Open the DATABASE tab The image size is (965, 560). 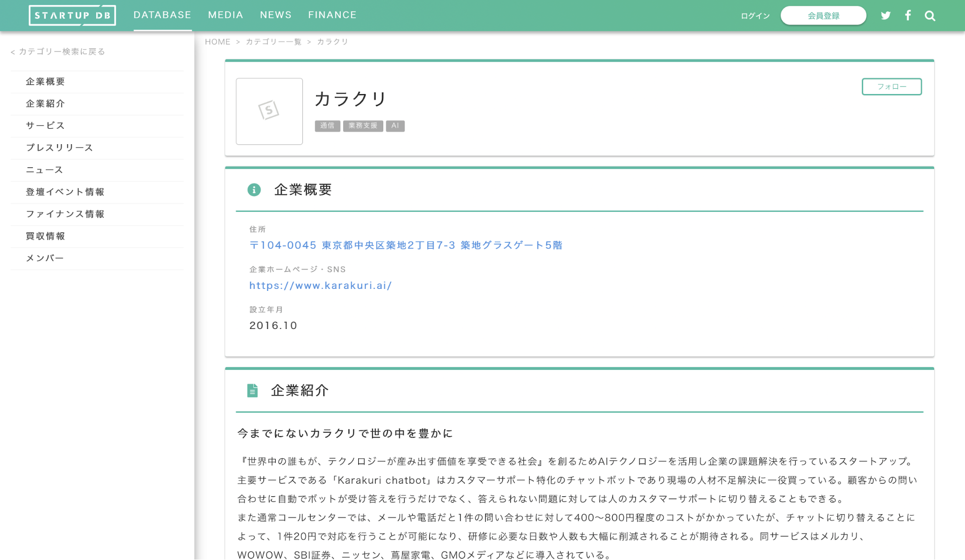click(162, 15)
